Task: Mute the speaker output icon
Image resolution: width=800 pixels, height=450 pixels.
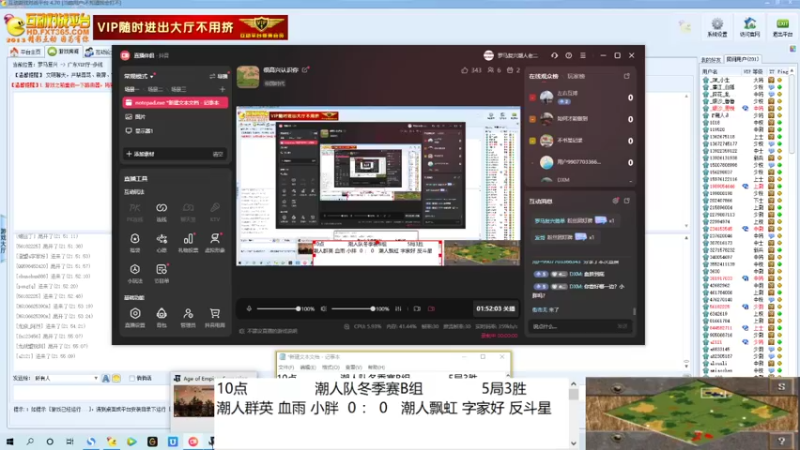Action: (323, 309)
